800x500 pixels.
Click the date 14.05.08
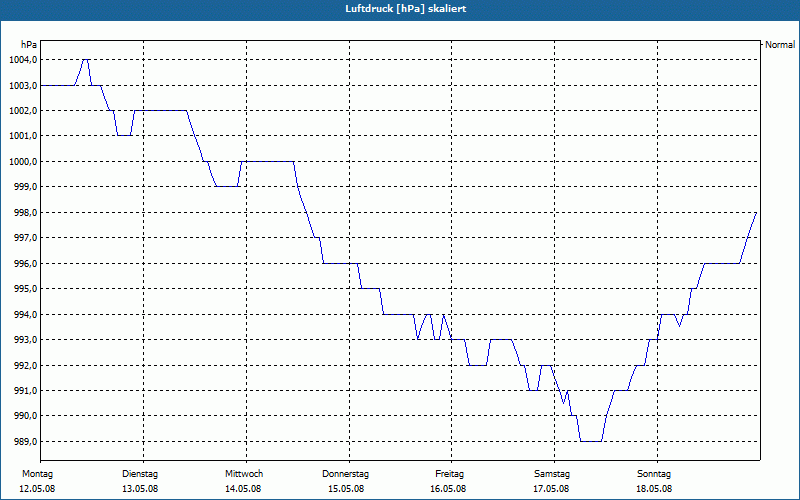pyautogui.click(x=243, y=489)
